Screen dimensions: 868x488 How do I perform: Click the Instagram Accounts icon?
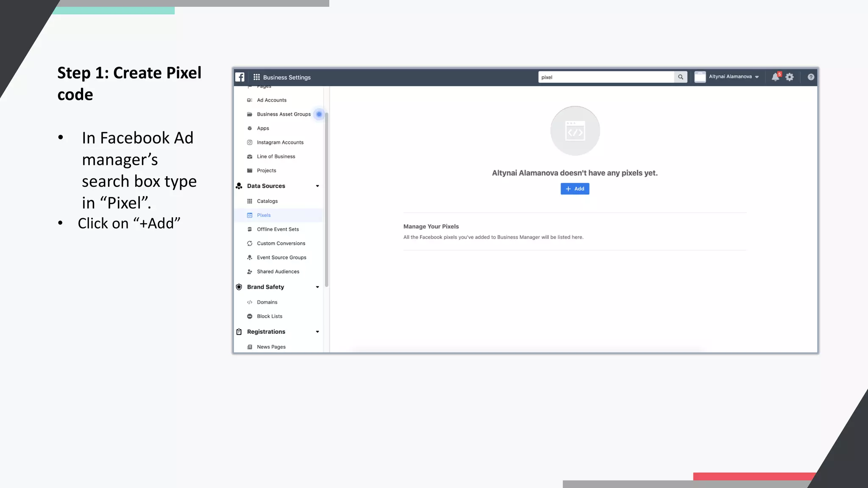250,142
